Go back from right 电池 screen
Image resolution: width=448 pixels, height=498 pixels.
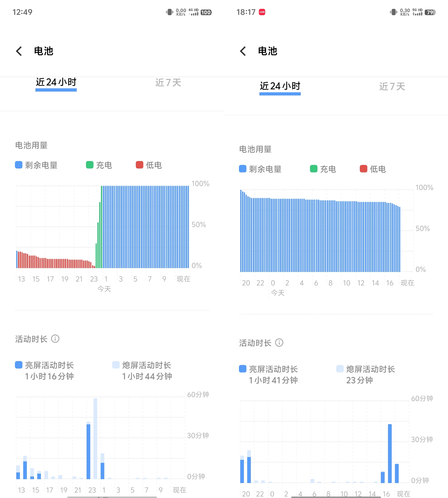[x=243, y=51]
